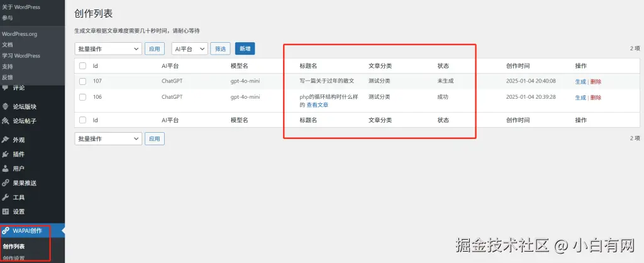Viewport: 644px width, 263px height.
Task: Open 用户 in the sidebar
Action: (18, 169)
